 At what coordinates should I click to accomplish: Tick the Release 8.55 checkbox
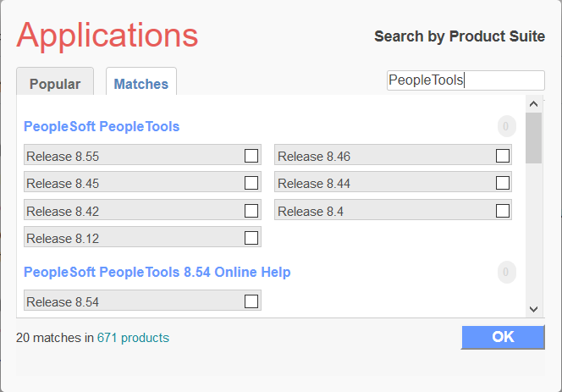tap(251, 156)
